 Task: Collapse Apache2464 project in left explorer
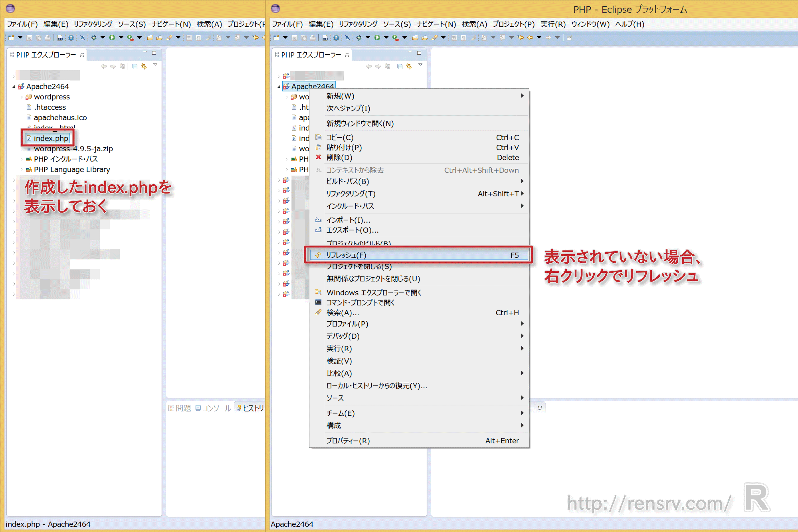14,86
